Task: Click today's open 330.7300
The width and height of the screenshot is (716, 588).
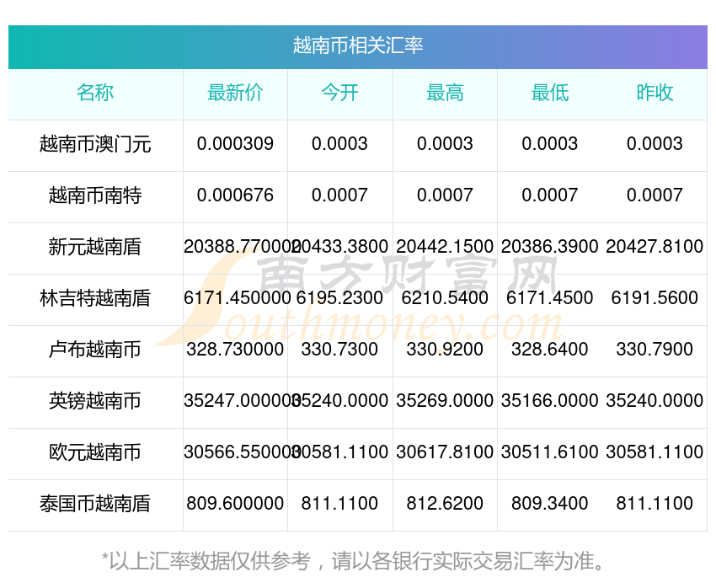Action: 339,350
